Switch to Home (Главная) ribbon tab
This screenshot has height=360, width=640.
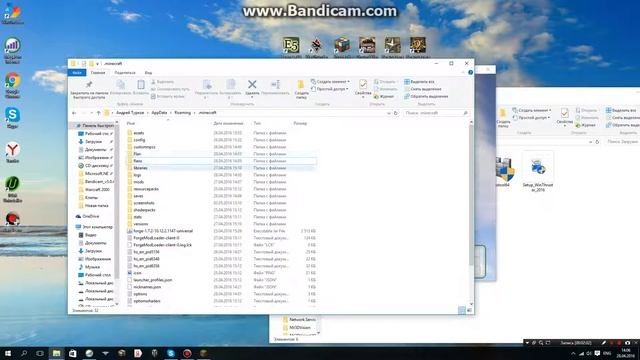[x=98, y=73]
